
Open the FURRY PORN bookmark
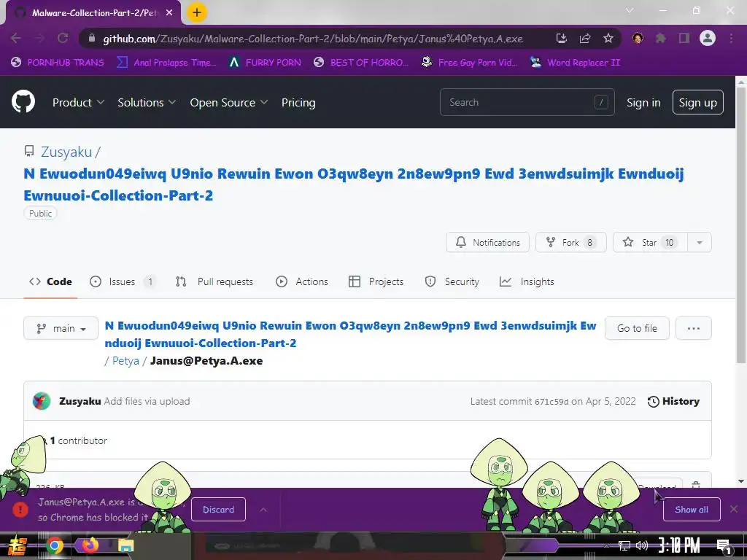pyautogui.click(x=265, y=63)
